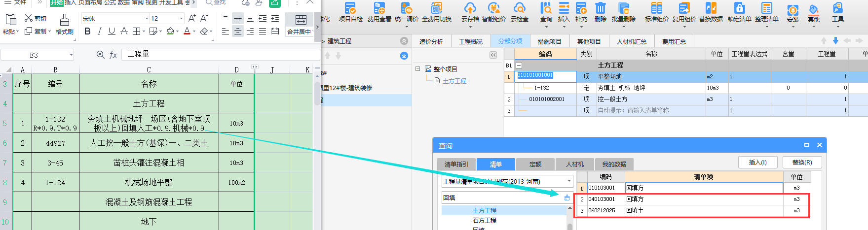
Task: Click the 智能组价 (smart pricing) icon
Action: click(x=493, y=8)
